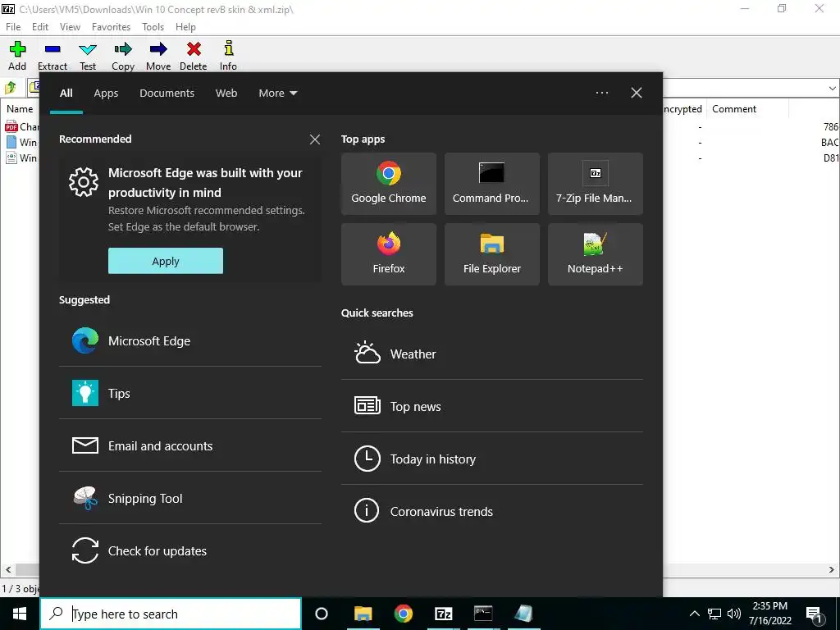Screen dimensions: 840x630
Task: Close the search panel
Action: 637,93
